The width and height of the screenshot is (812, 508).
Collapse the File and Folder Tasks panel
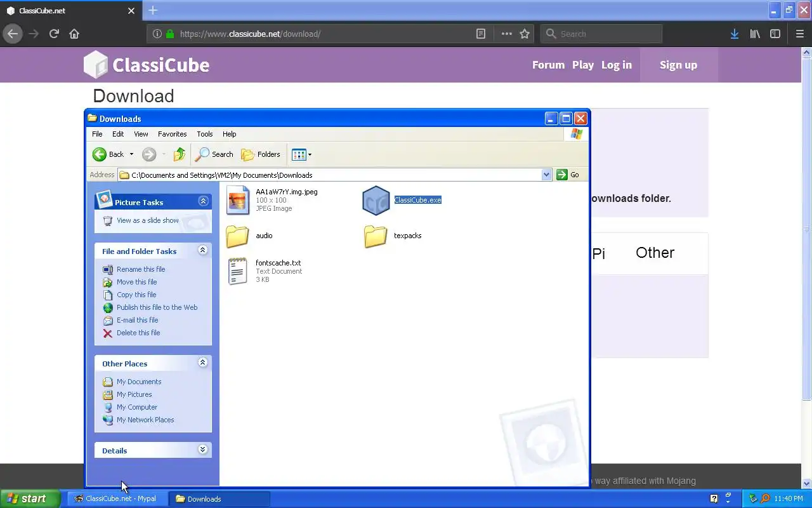coord(203,250)
